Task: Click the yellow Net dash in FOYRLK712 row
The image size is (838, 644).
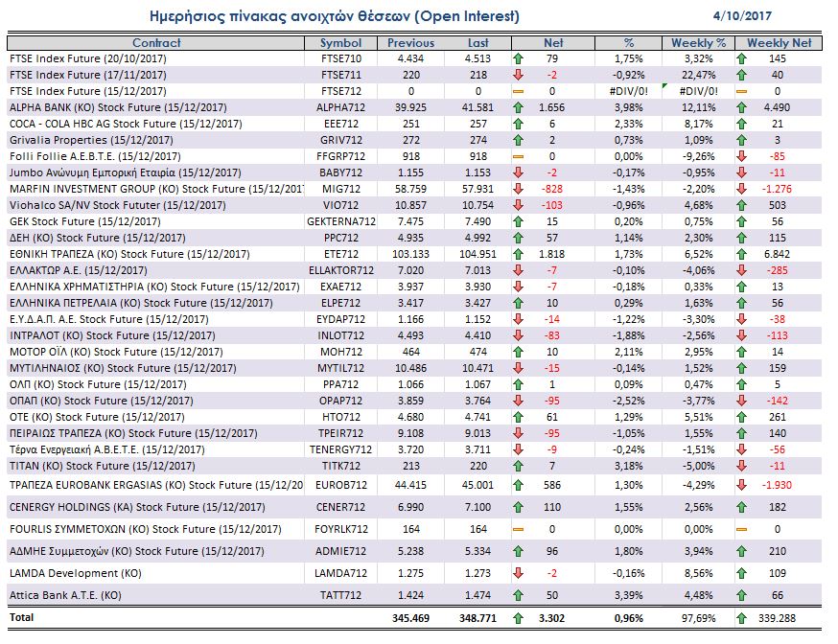Action: (x=518, y=529)
